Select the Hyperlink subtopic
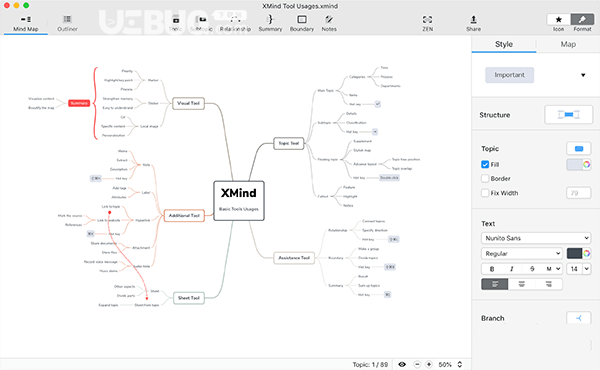 143,220
